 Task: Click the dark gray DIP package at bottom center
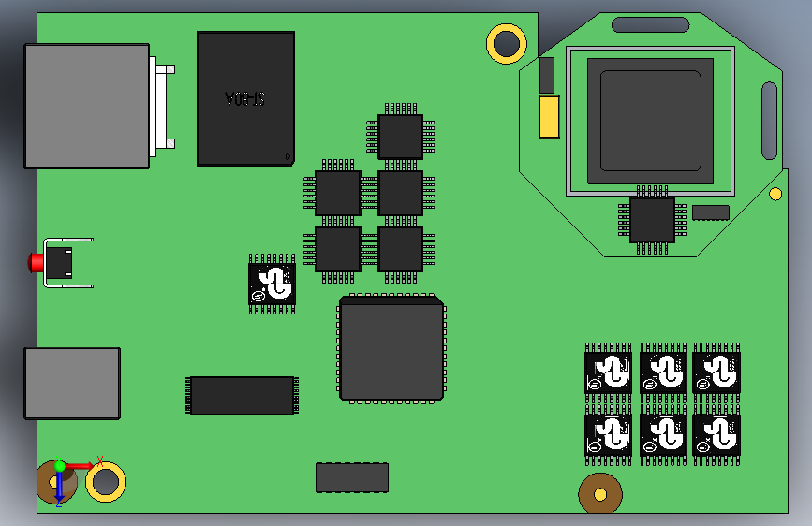coord(352,478)
